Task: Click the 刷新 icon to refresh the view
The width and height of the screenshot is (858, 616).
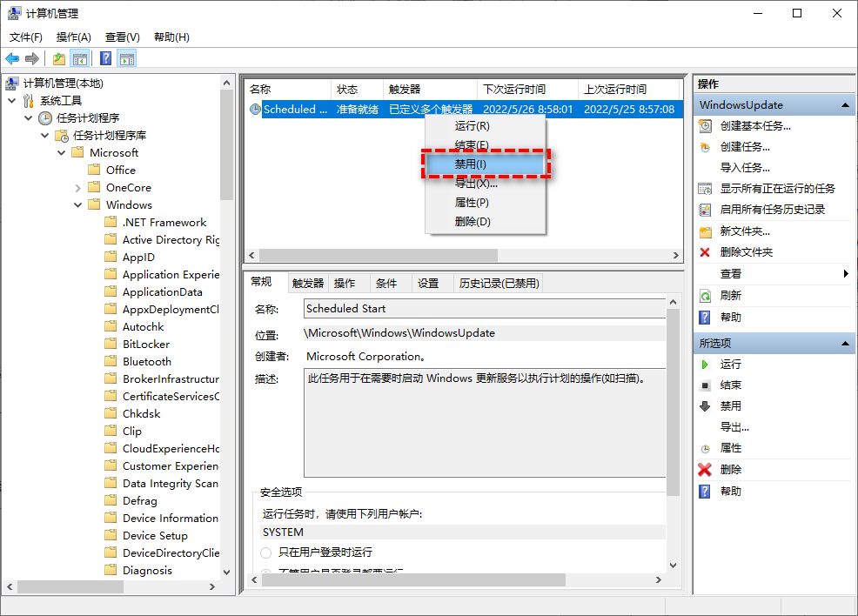Action: (706, 296)
